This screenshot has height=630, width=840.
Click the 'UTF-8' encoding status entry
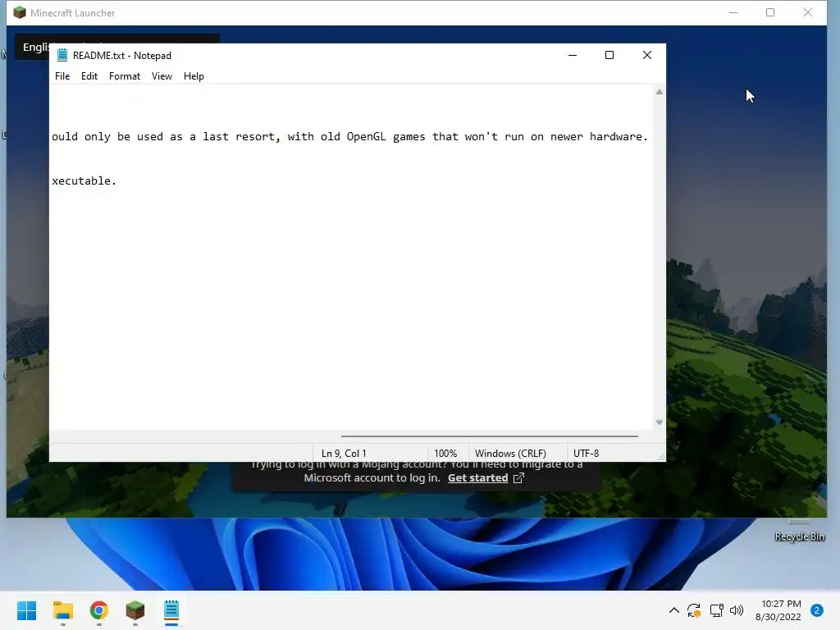point(586,453)
